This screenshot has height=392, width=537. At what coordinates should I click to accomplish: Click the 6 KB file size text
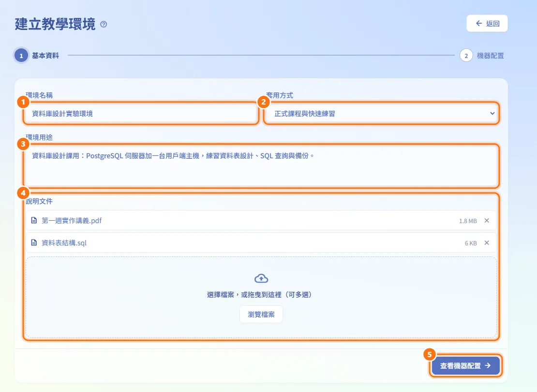point(471,243)
